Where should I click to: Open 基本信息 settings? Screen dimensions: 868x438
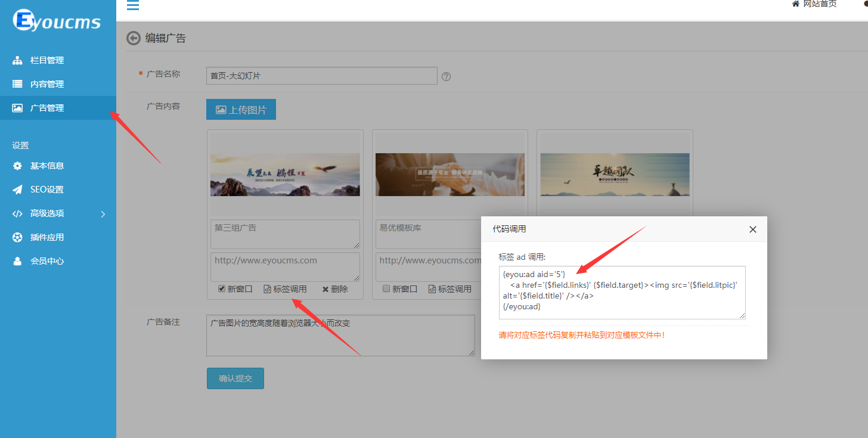[x=46, y=166]
